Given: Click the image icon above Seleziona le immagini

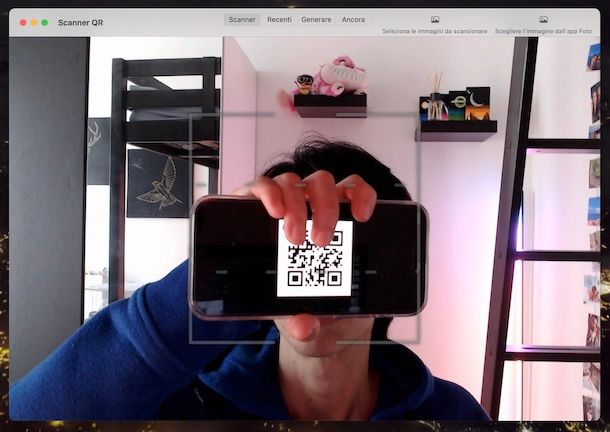Looking at the screenshot, I should pyautogui.click(x=435, y=19).
